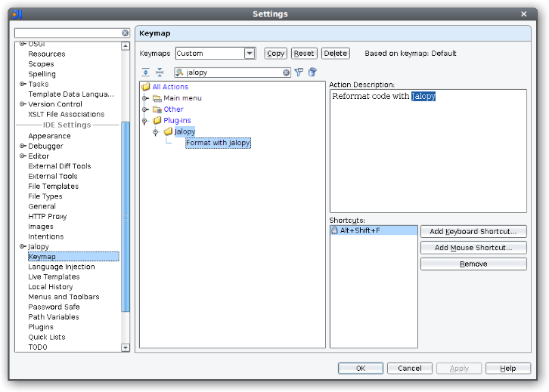Open Quick Lists settings
This screenshot has height=392, width=549.
click(47, 337)
